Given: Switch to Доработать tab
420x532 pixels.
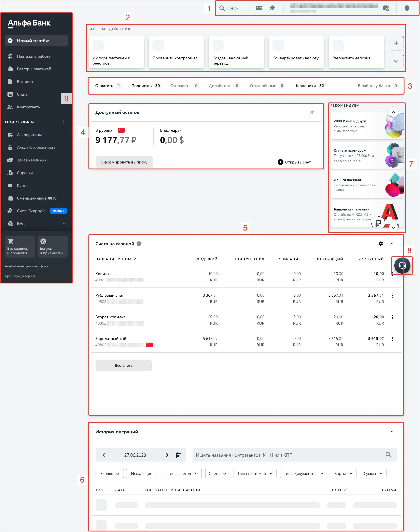Looking at the screenshot, I should [x=225, y=86].
